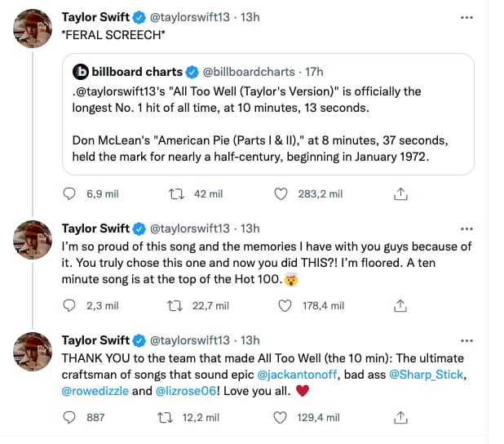
Task: Share the "I'm so proud" tweet
Action: pos(400,305)
